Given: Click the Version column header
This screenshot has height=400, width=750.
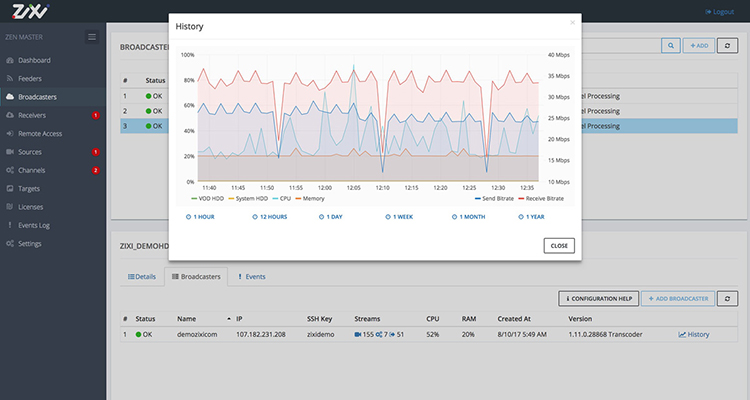Looking at the screenshot, I should click(580, 319).
